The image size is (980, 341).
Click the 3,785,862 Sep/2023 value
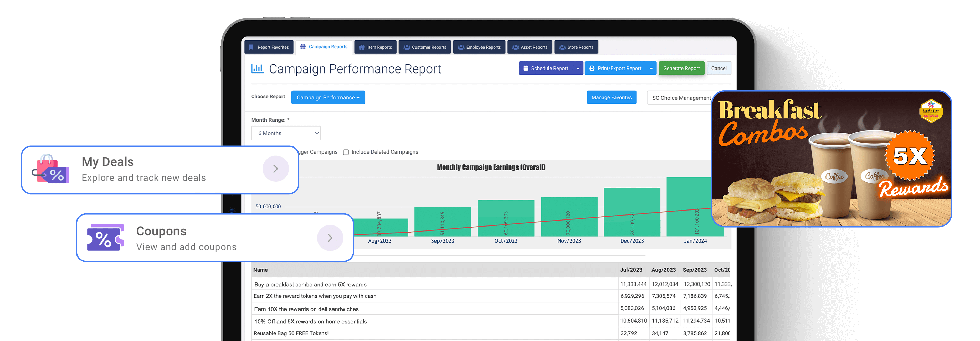[695, 333]
